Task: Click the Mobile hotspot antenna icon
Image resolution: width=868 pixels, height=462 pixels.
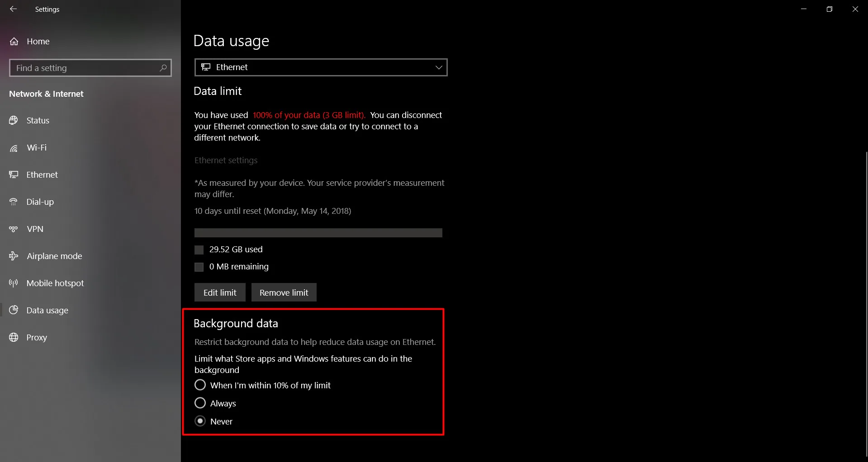Action: [14, 283]
